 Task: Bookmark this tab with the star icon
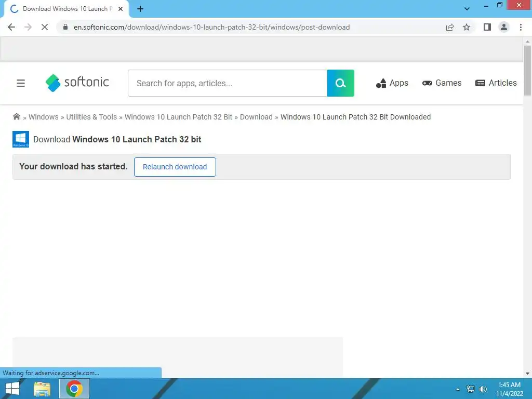pyautogui.click(x=467, y=27)
